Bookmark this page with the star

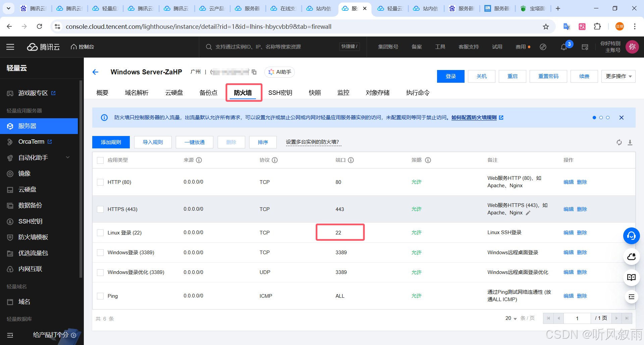coord(546,26)
